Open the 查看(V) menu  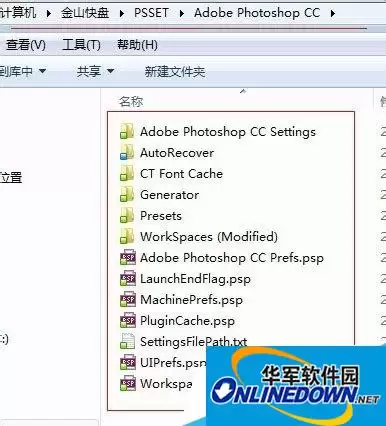26,45
